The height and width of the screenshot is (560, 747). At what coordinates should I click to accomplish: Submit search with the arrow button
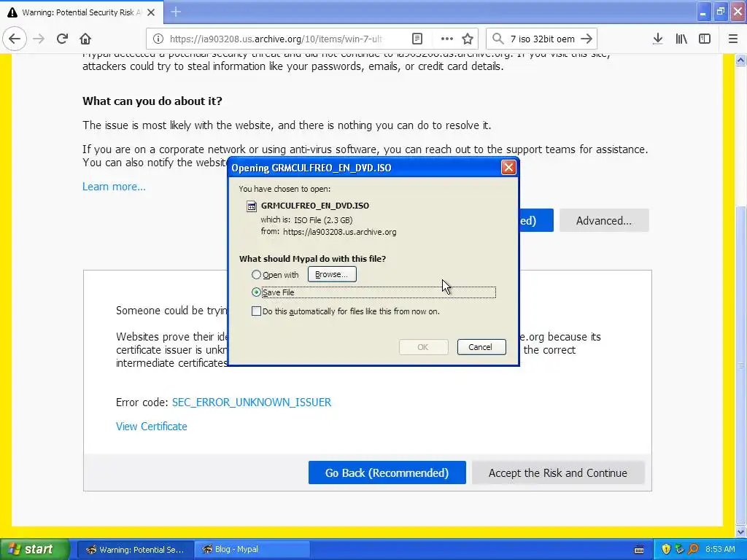[x=587, y=39]
